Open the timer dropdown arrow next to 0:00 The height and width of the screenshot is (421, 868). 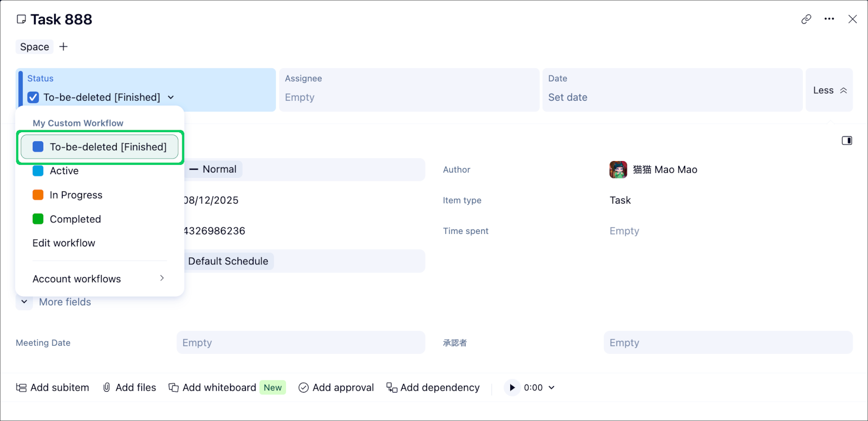[552, 388]
